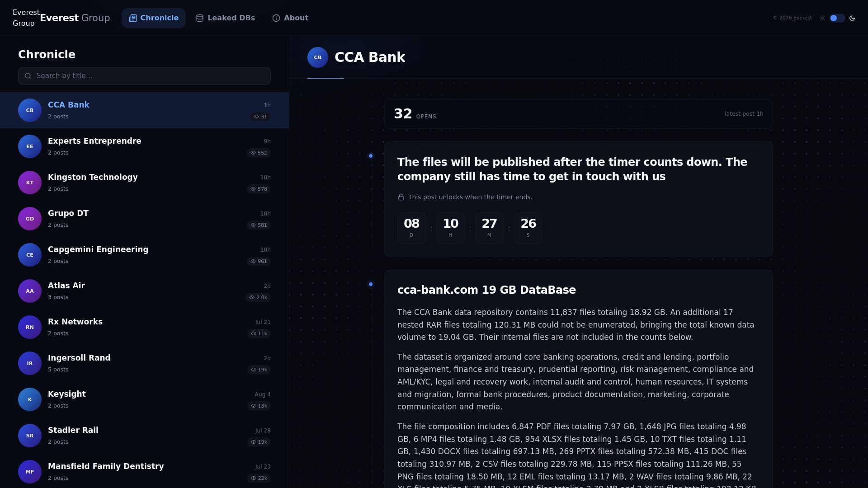Click the magnifier icon in the search box

coord(28,76)
